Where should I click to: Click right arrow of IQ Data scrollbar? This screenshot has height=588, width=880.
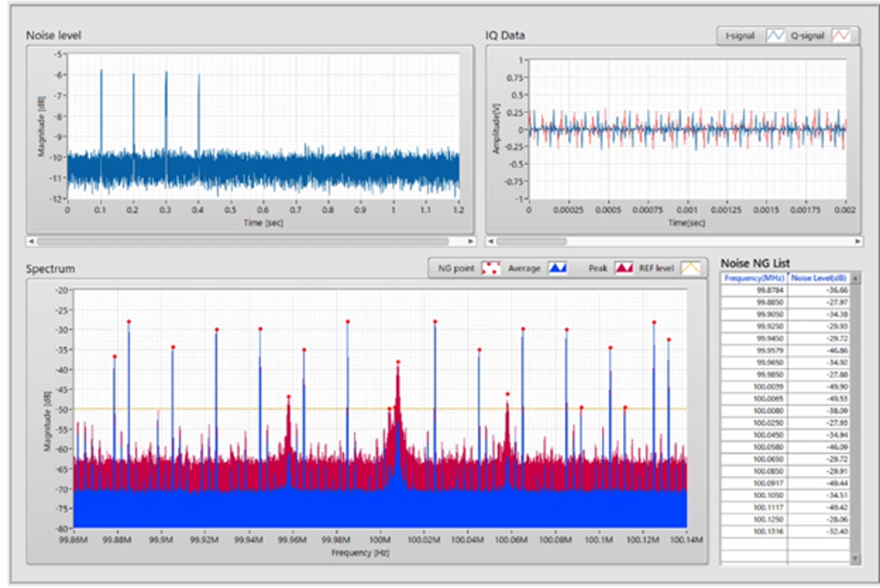pos(857,241)
